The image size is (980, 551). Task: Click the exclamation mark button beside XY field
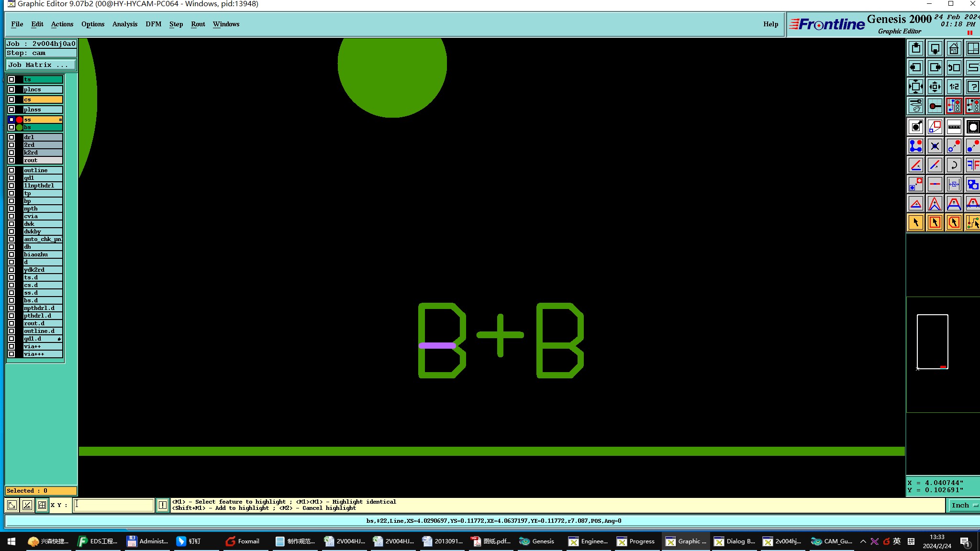pos(163,505)
